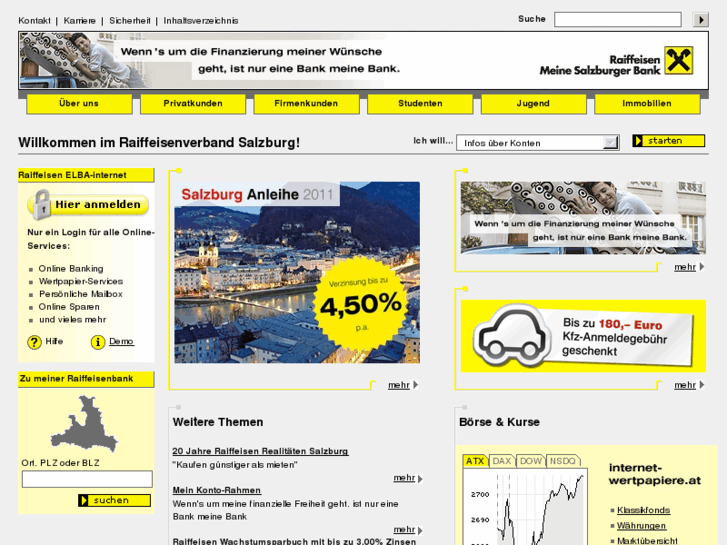Click the Persönliche Mailbox list item

[81, 294]
